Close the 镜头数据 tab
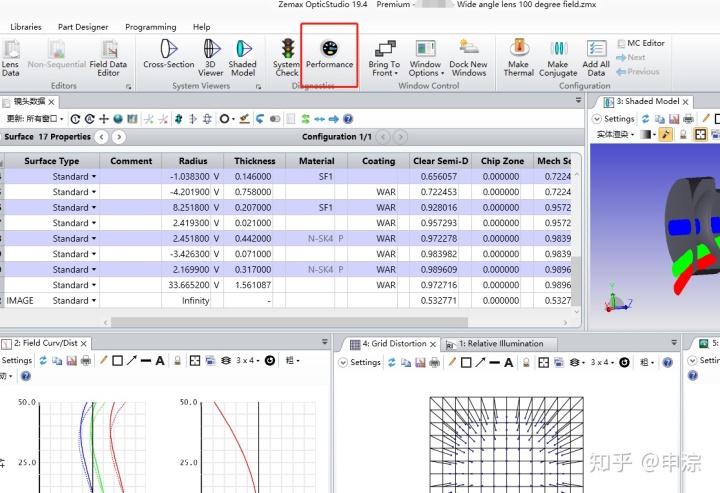This screenshot has width=720, height=493. pos(51,102)
